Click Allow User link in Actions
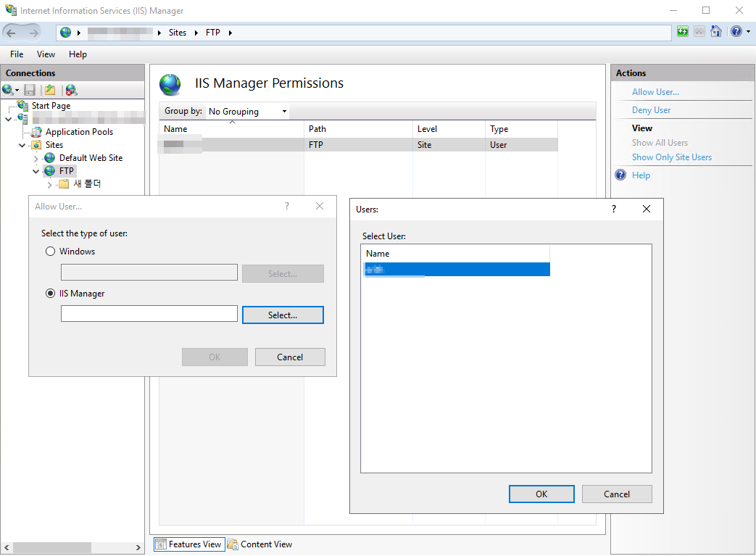756x556 pixels. click(x=655, y=91)
